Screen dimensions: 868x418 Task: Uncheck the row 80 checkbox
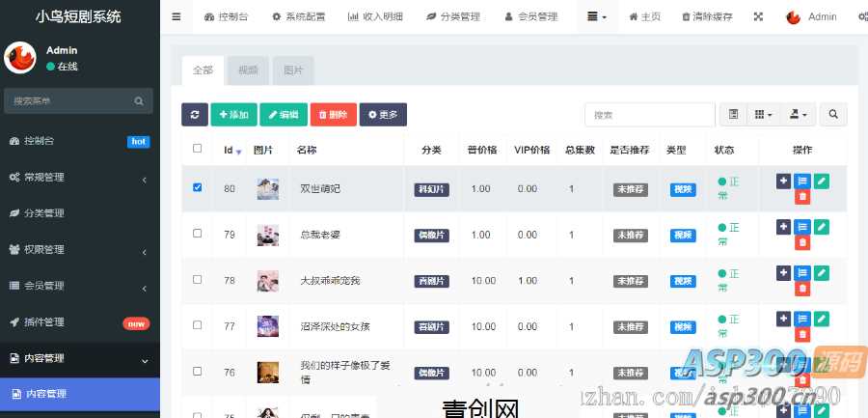tap(197, 187)
